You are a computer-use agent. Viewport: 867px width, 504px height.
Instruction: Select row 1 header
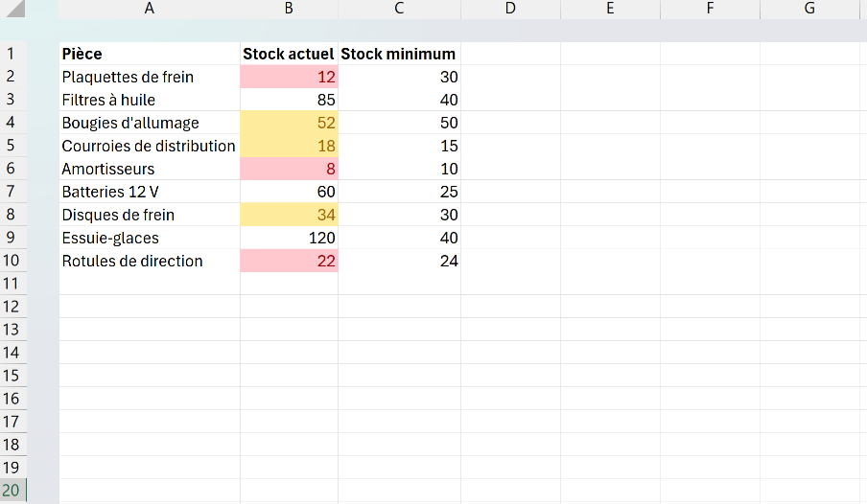pyautogui.click(x=12, y=54)
